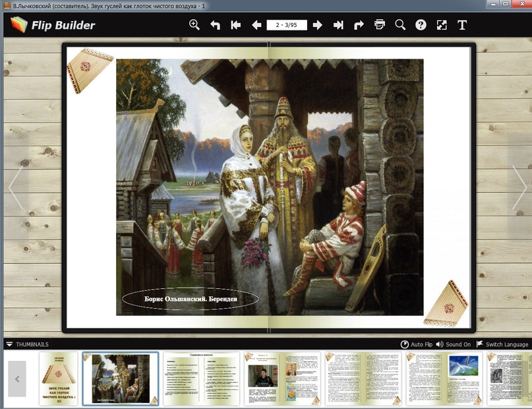The image size is (532, 409).
Task: Toggle fullscreen mode
Action: click(442, 25)
